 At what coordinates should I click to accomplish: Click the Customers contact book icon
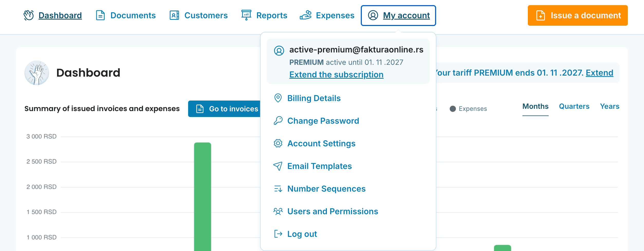click(174, 15)
